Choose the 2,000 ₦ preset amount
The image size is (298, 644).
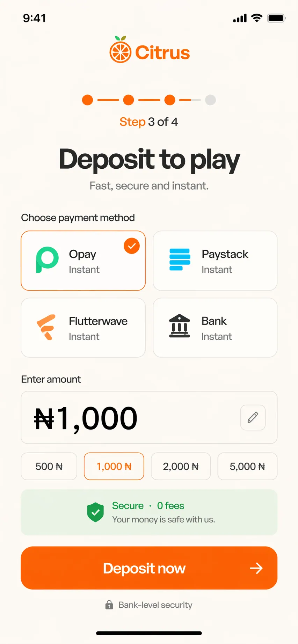point(181,466)
